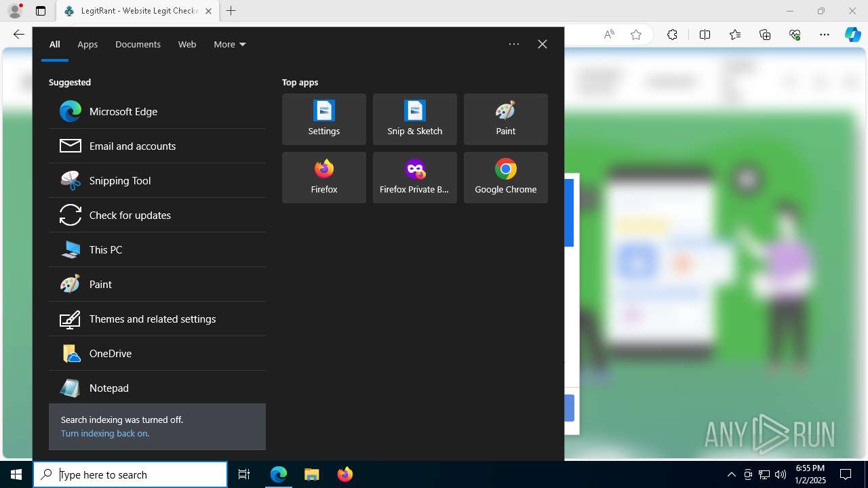The height and width of the screenshot is (488, 868).
Task: Click Turn indexing back on link
Action: [105, 433]
